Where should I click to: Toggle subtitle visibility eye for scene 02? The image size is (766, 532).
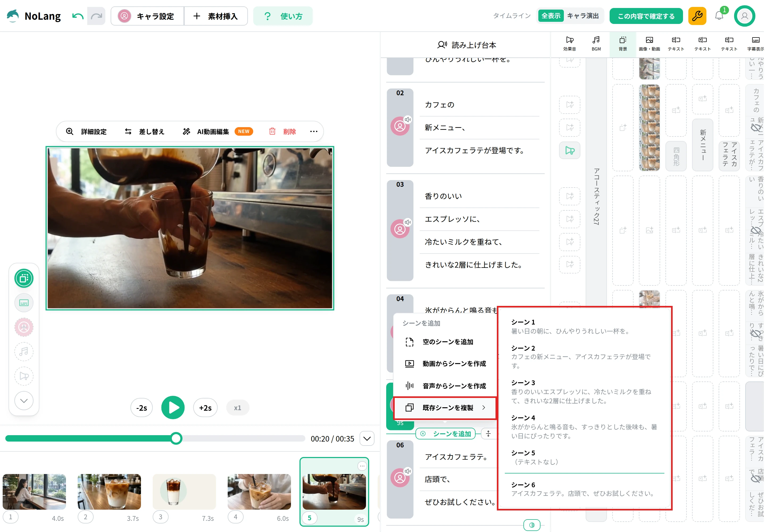(756, 128)
